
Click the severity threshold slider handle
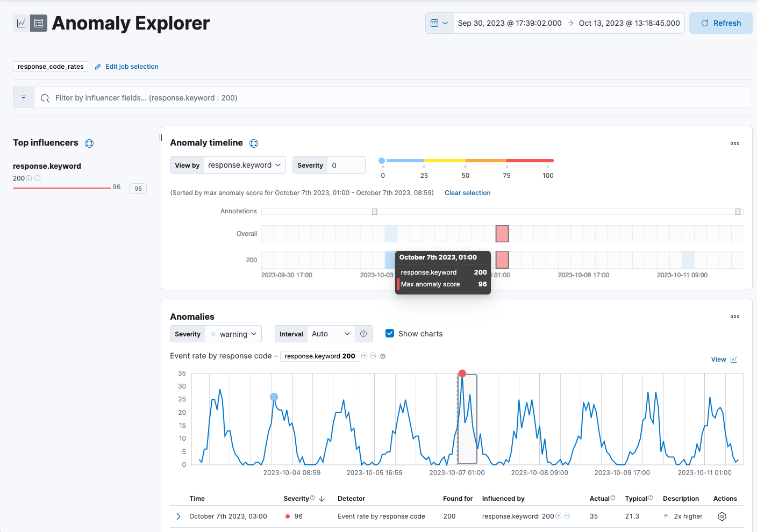382,161
